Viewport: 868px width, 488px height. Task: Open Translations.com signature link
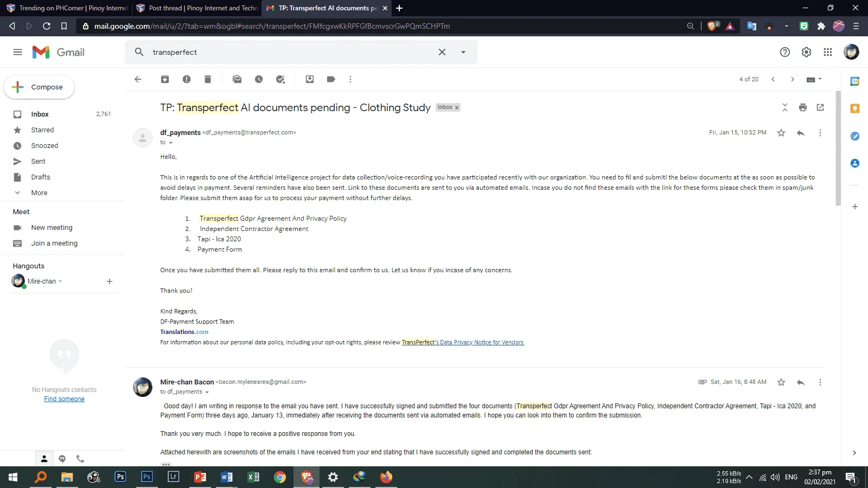tap(184, 332)
